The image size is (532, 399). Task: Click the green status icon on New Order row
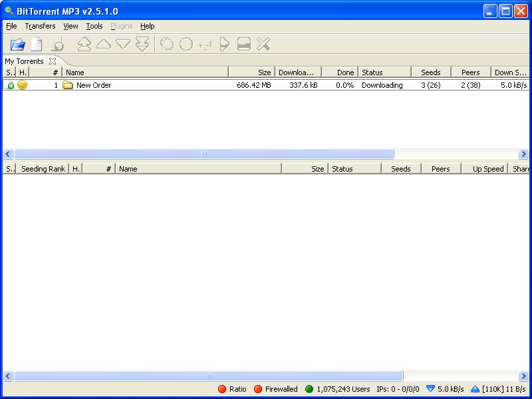coord(11,85)
